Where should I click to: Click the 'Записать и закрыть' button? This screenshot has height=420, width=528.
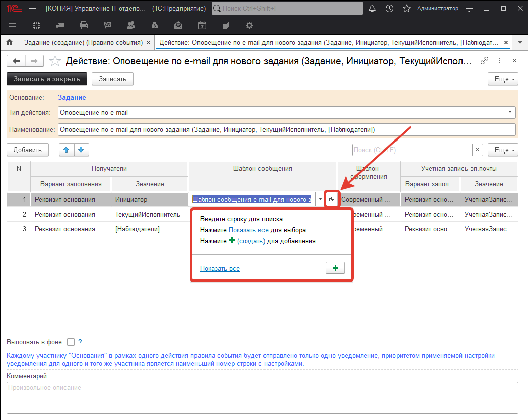point(46,79)
